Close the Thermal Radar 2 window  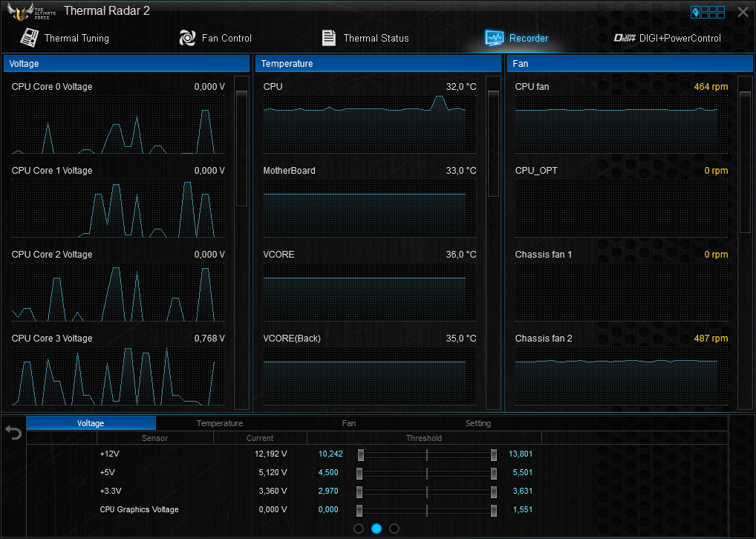pyautogui.click(x=743, y=12)
